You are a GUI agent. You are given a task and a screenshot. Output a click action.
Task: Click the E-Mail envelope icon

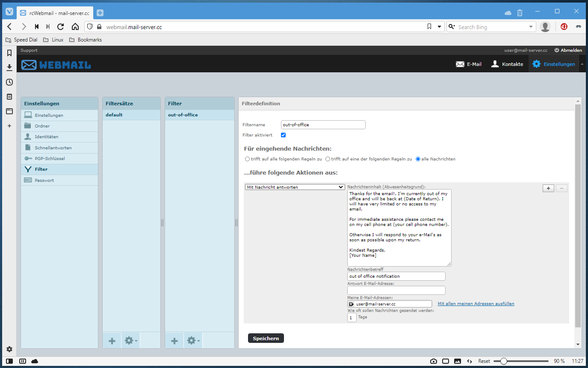coord(460,64)
